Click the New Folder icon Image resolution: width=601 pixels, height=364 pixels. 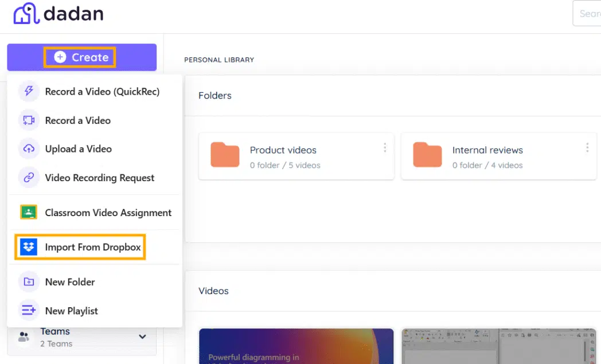tap(29, 282)
